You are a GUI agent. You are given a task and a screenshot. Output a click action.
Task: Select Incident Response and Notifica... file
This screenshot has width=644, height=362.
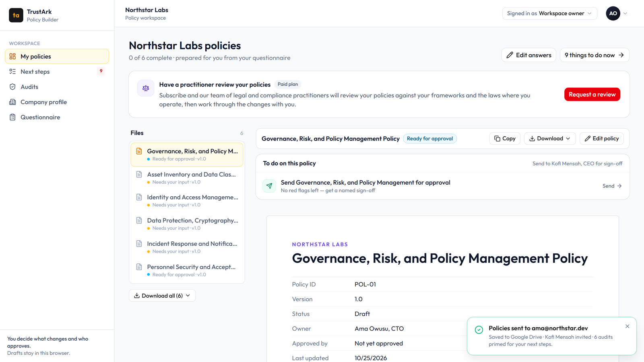click(187, 247)
